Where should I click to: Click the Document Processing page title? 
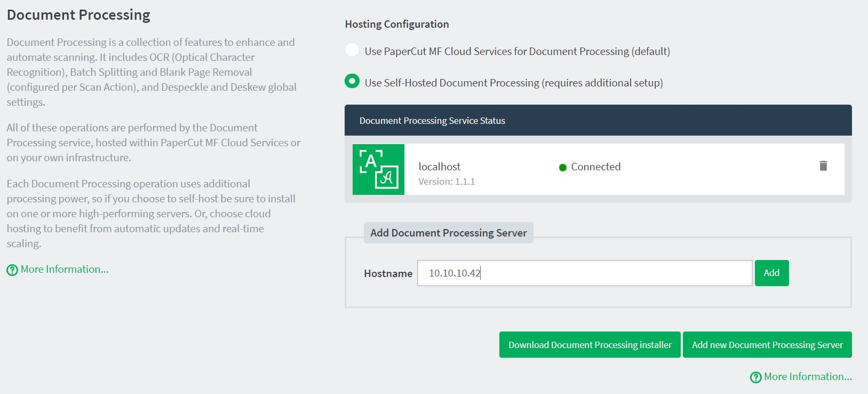click(x=78, y=15)
